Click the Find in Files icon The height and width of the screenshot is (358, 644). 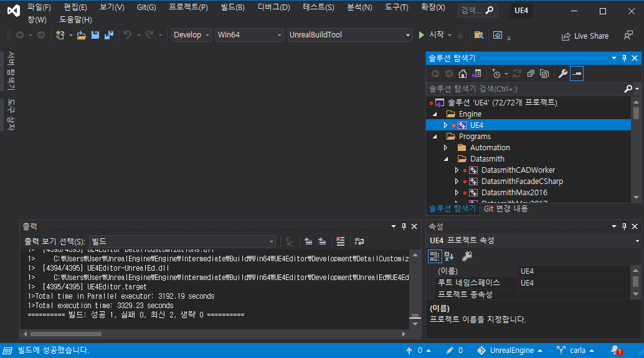[478, 35]
